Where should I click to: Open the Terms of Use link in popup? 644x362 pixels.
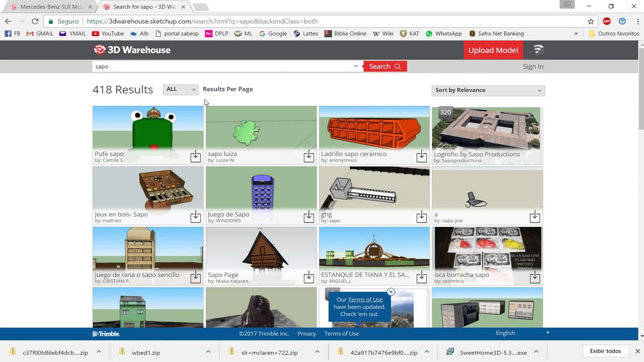(365, 300)
